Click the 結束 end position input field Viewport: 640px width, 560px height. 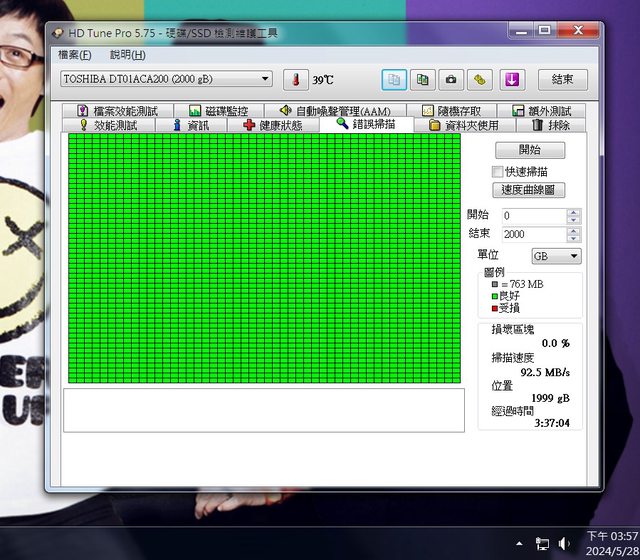pyautogui.click(x=533, y=234)
